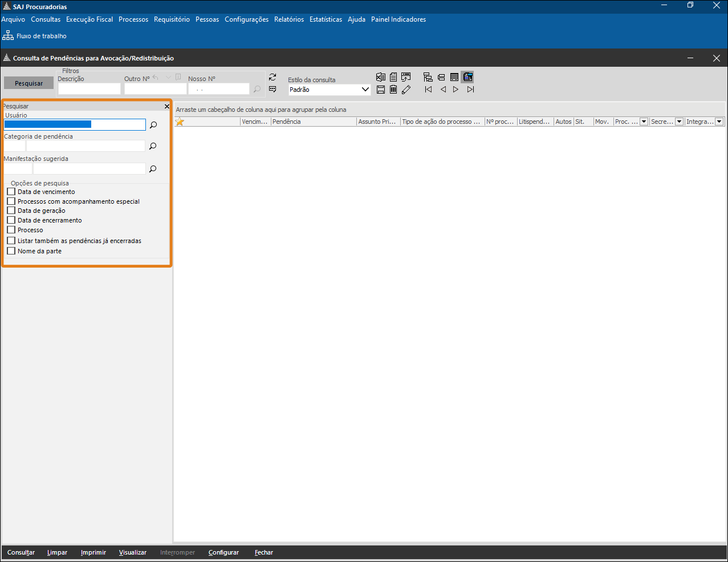Go to the first record using the navigation arrow

[x=428, y=90]
